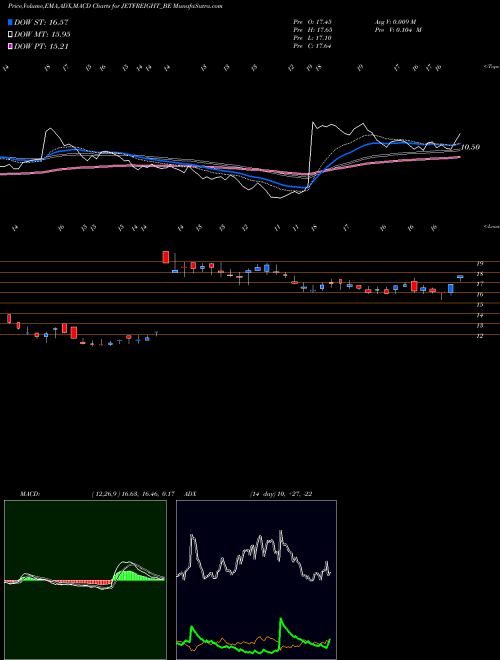Click the '<Lows' label beside the chart
The width and height of the screenshot is (500, 660).
[x=492, y=226]
